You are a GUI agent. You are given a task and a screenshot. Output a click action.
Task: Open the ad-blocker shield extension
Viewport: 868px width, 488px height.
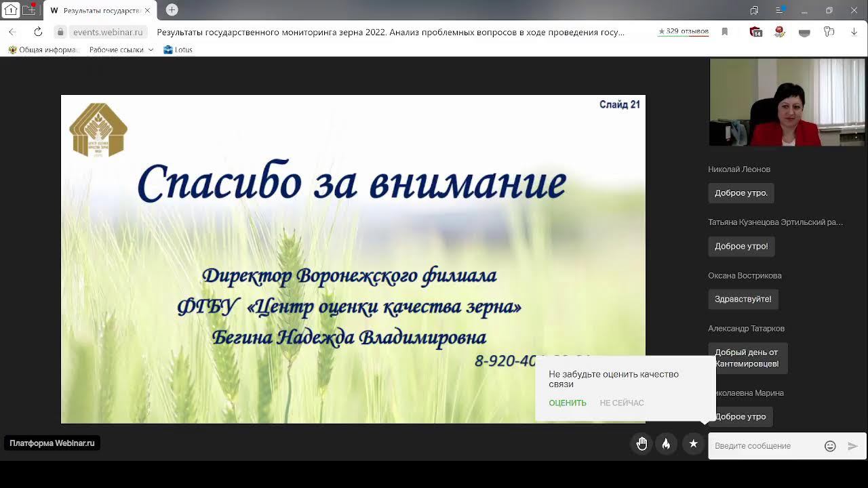click(756, 32)
